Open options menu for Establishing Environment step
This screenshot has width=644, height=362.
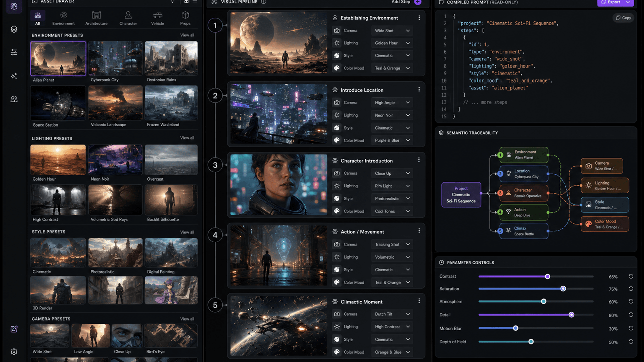coord(419,18)
